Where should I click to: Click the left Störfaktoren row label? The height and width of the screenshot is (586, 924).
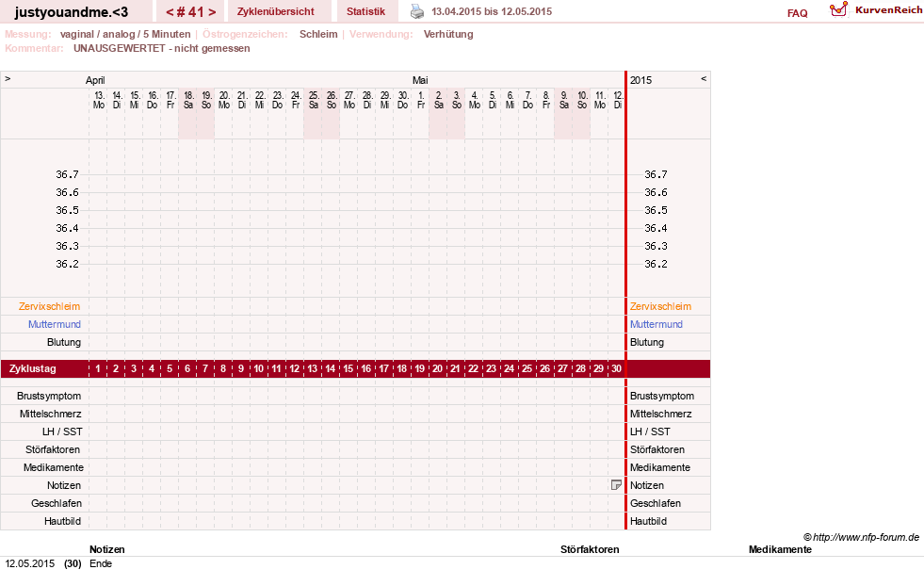point(53,449)
